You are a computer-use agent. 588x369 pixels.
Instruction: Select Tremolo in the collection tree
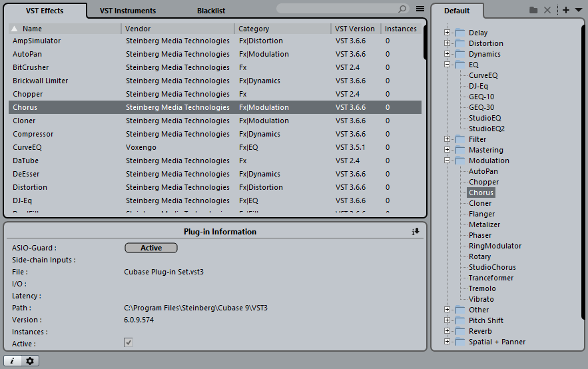(482, 289)
